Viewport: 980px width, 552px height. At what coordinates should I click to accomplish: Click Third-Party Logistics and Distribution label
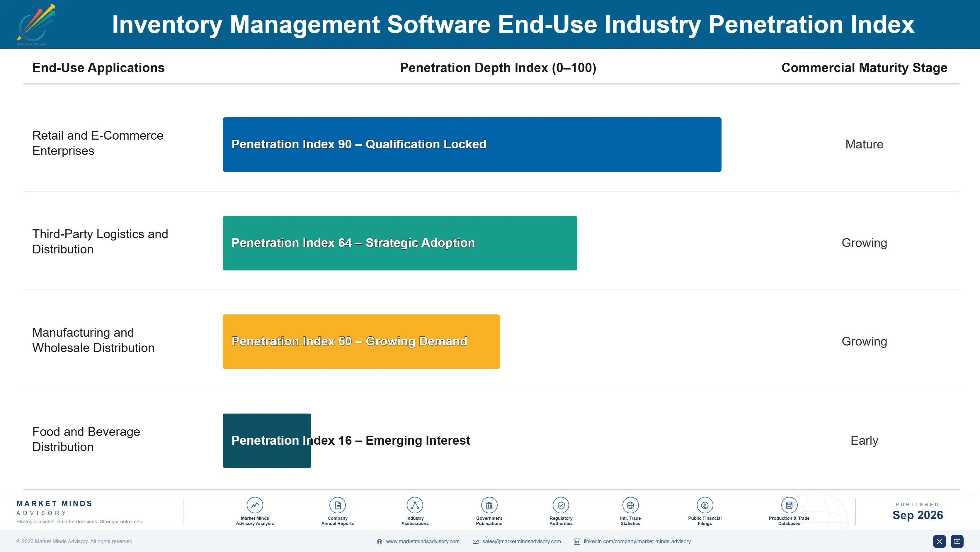[100, 242]
